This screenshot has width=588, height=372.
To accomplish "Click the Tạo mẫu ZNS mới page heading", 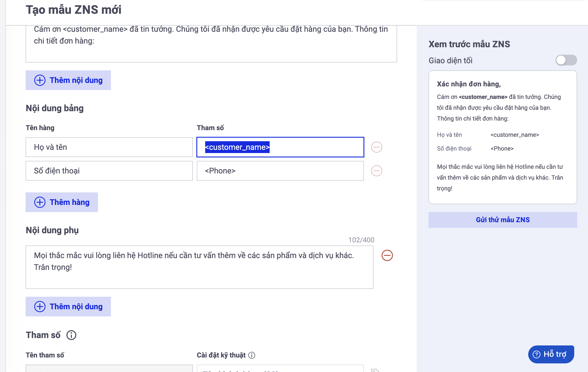I will [73, 10].
